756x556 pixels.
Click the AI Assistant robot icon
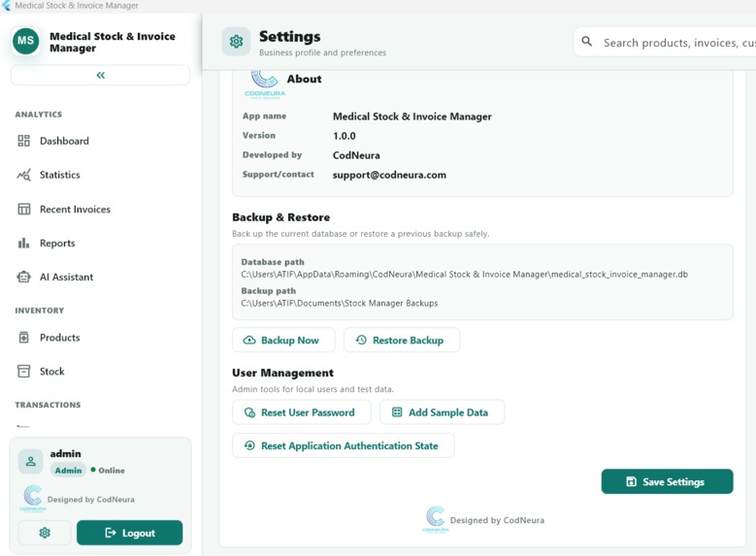(x=23, y=277)
